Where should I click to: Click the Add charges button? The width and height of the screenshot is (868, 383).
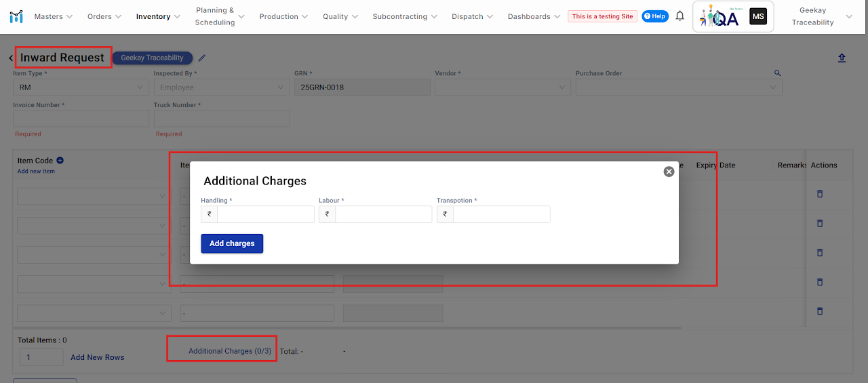pyautogui.click(x=232, y=243)
